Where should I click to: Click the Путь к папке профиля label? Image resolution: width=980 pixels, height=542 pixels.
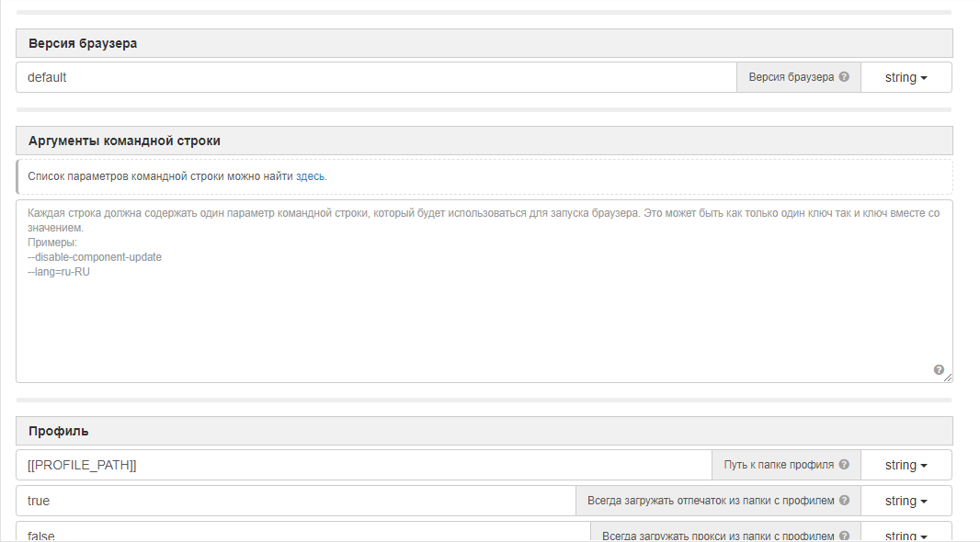pyautogui.click(x=778, y=465)
